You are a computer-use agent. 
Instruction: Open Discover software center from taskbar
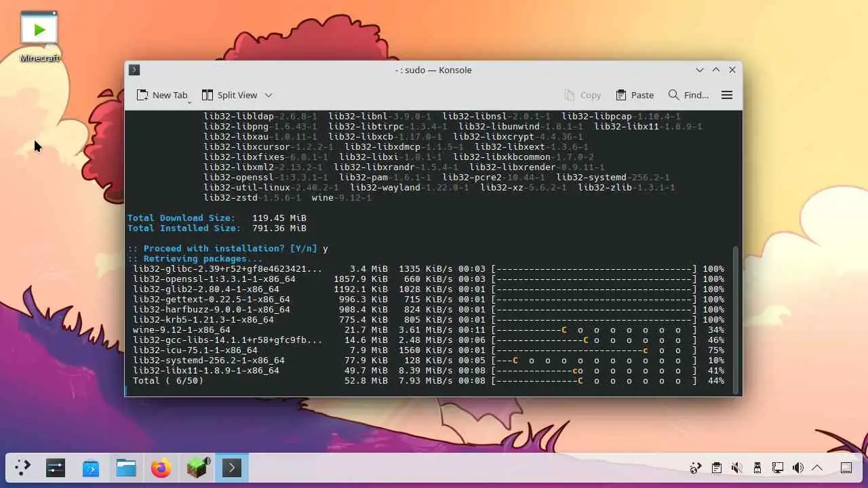pyautogui.click(x=91, y=468)
